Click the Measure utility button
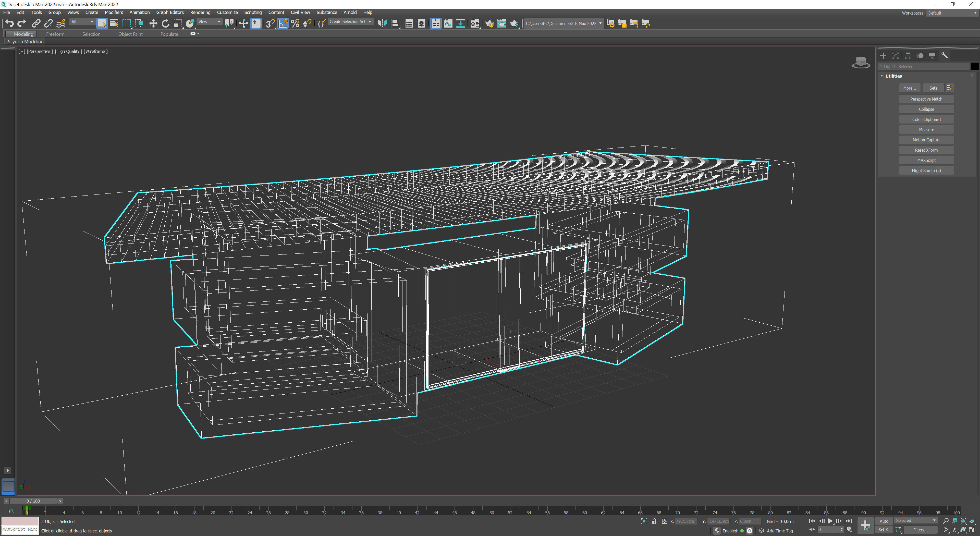This screenshot has height=536, width=980. pos(926,130)
